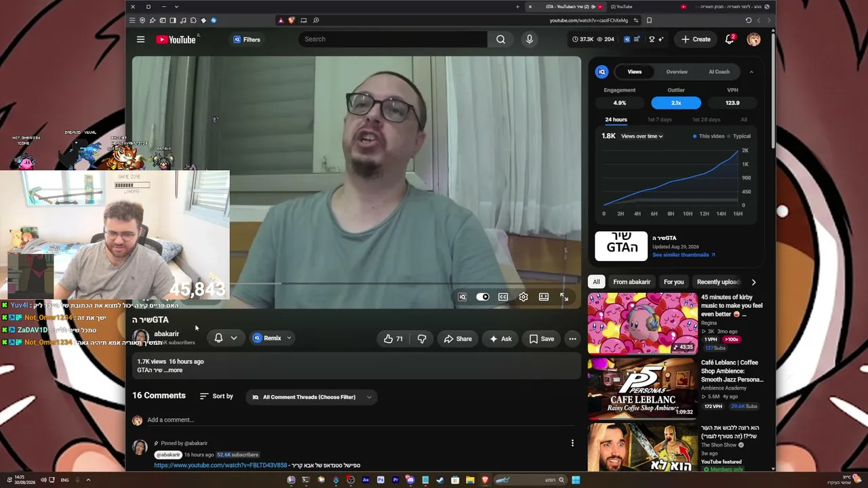Screen dimensions: 868x488
Task: Open File Explorer from the taskbar
Action: [x=470, y=480]
